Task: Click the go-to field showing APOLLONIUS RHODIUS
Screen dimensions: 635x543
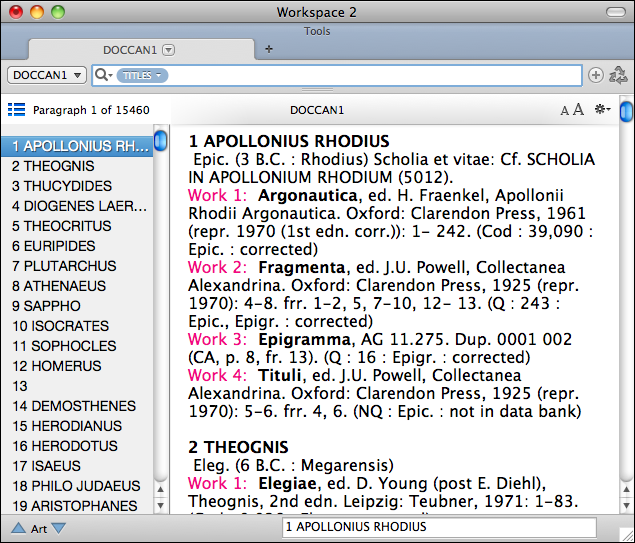Action: pos(439,527)
